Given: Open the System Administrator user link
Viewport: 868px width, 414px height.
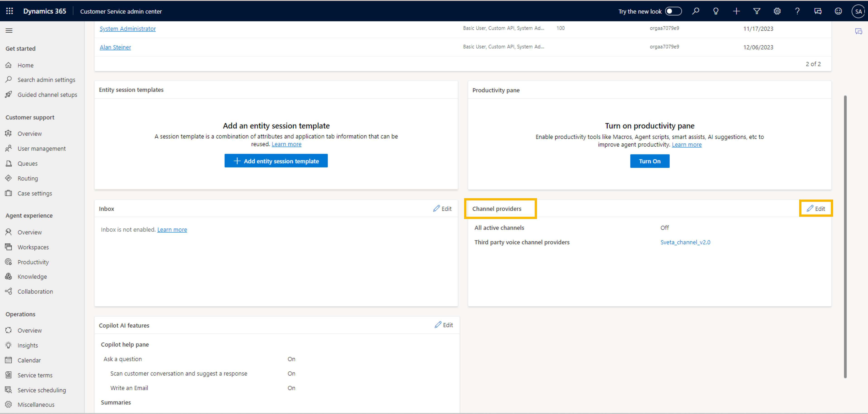Looking at the screenshot, I should pyautogui.click(x=128, y=29).
